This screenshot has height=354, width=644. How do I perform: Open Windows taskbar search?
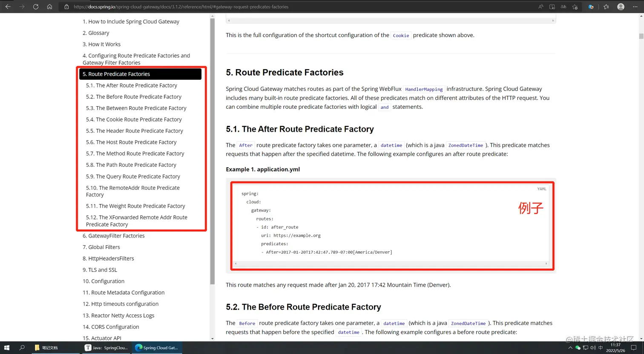[x=22, y=348]
